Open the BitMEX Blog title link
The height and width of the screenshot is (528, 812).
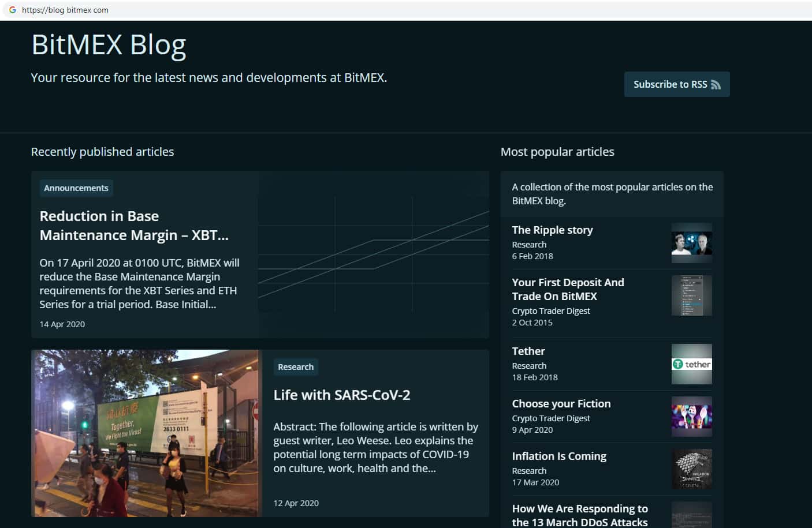(x=109, y=44)
